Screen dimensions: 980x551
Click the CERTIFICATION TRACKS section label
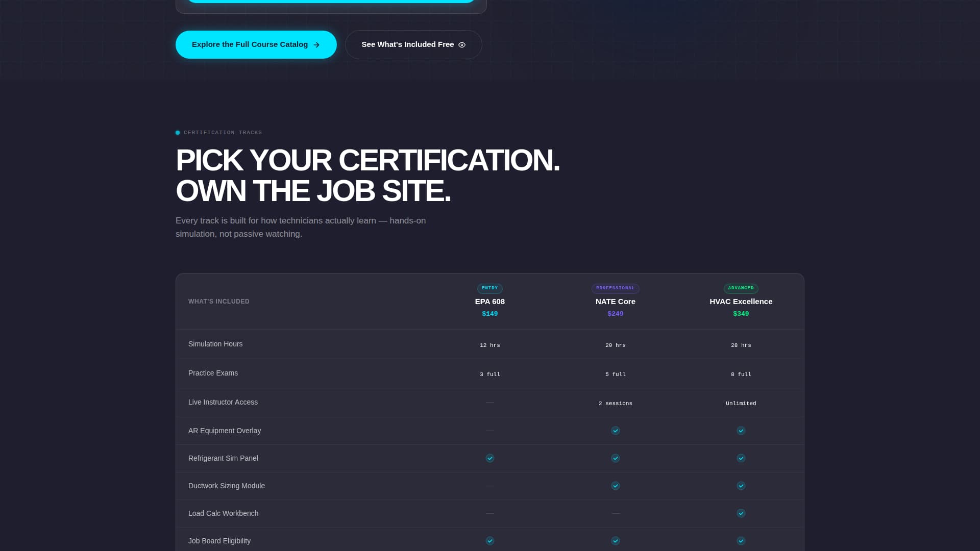pos(223,133)
